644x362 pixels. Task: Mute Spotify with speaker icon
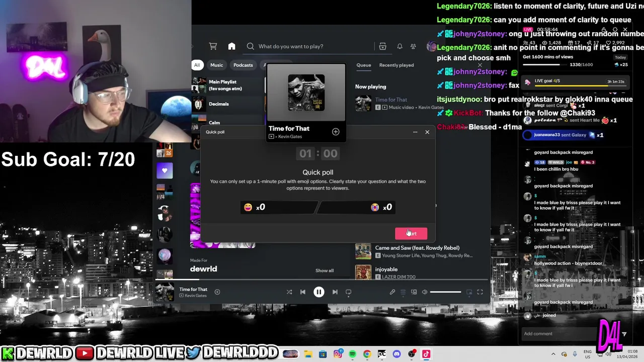click(425, 292)
